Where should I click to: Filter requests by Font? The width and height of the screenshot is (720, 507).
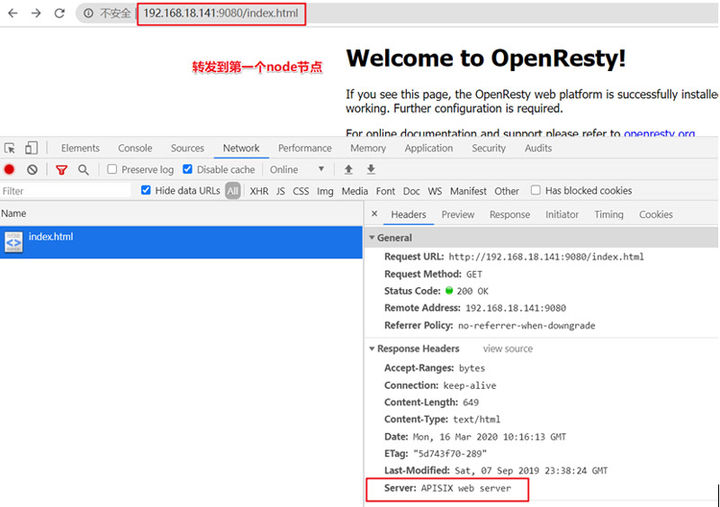tap(385, 191)
